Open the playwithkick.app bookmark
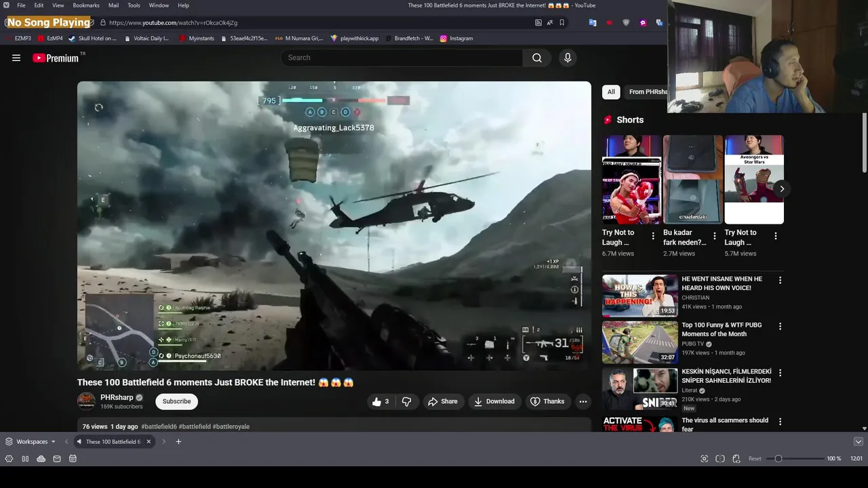 pos(355,39)
